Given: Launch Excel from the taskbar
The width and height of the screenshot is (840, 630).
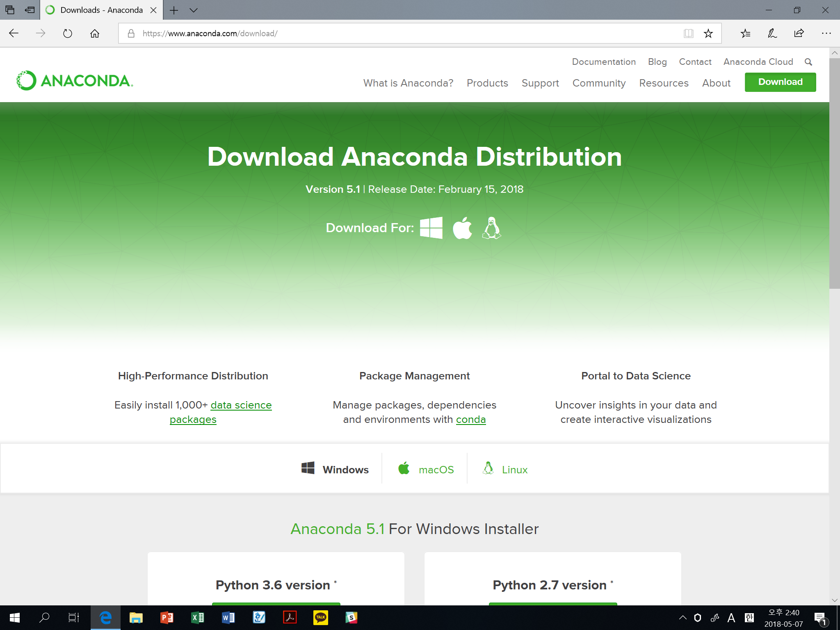Looking at the screenshot, I should (x=197, y=618).
